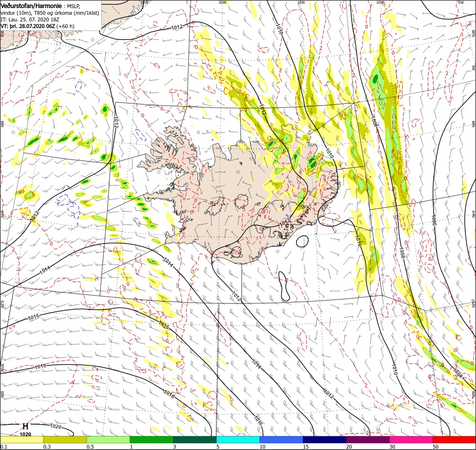476x450 pixels.
Task: Select the dark green 3 mm legend swatch
Action: (195, 440)
